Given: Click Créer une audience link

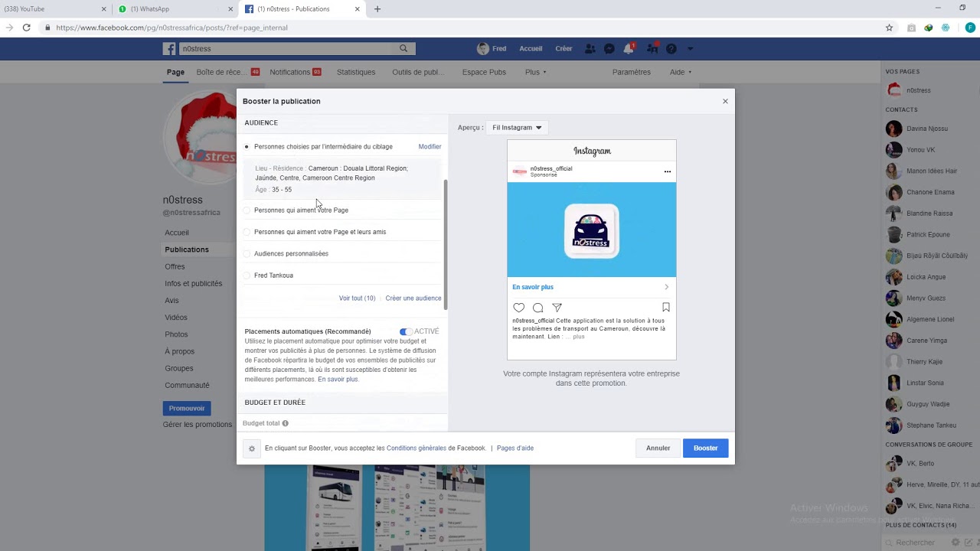Looking at the screenshot, I should (x=413, y=298).
